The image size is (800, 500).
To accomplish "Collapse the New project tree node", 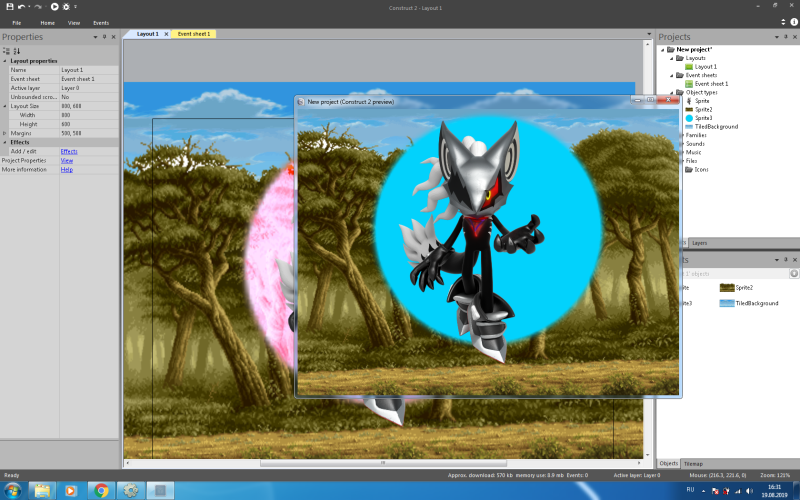I will [x=662, y=50].
